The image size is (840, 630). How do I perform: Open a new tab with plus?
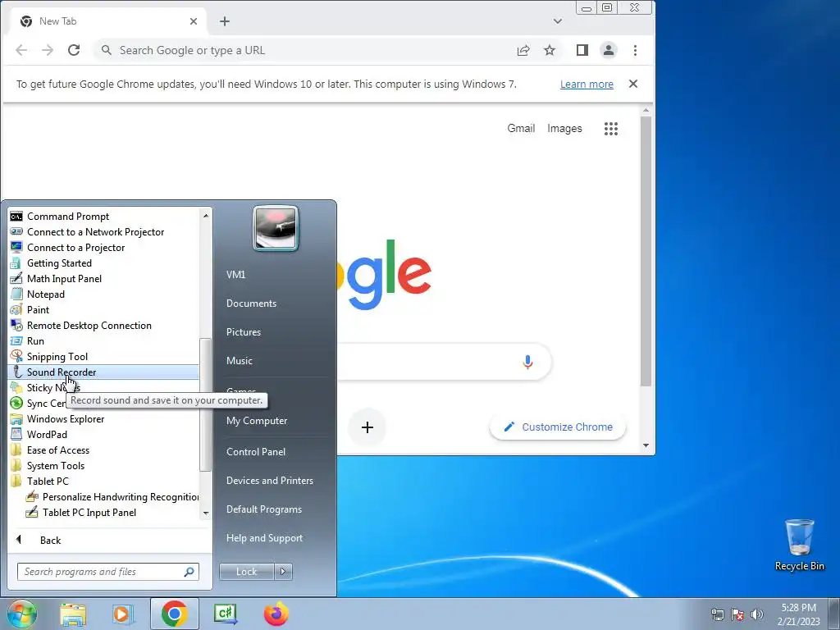pos(225,21)
